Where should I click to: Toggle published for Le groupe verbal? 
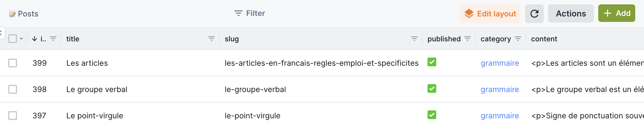pos(432,89)
